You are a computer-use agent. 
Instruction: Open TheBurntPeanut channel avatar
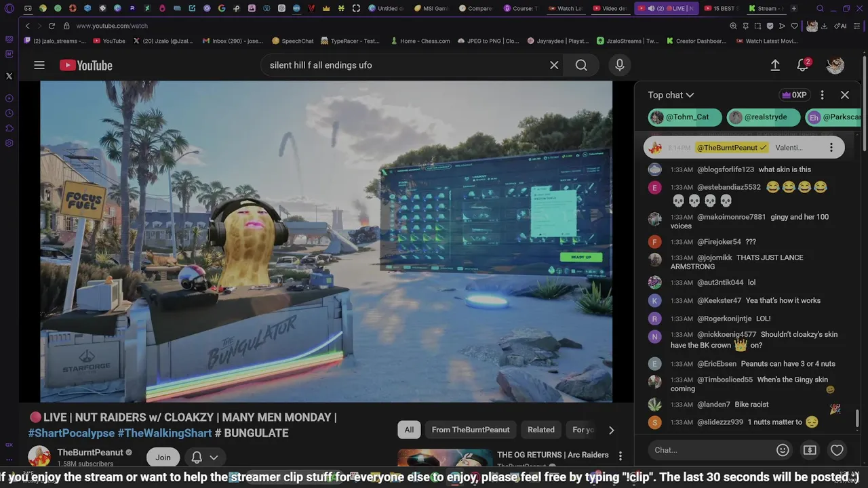tap(39, 457)
